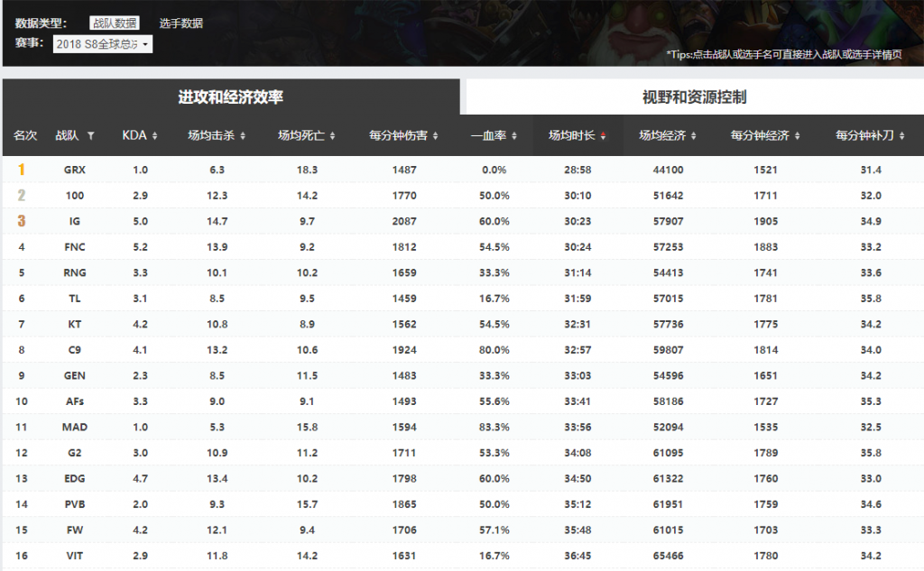The image size is (924, 571).
Task: Click the Tips text about team details
Action: coord(784,54)
